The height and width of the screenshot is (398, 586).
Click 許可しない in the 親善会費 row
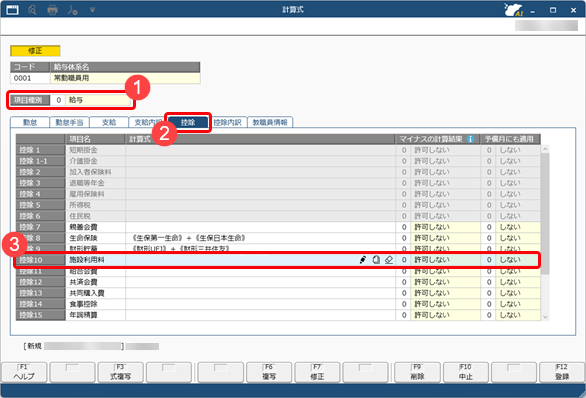coord(445,227)
